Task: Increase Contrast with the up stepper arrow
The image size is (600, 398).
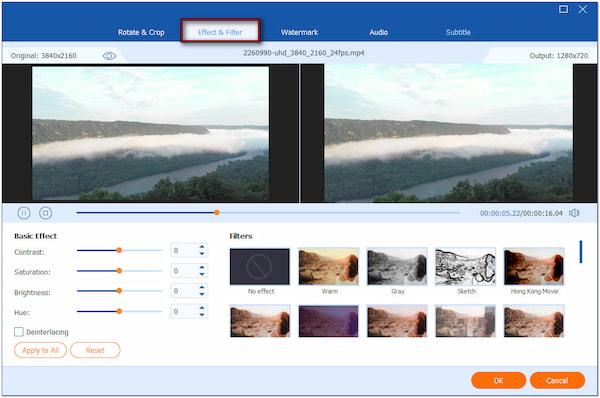Action: pyautogui.click(x=202, y=247)
